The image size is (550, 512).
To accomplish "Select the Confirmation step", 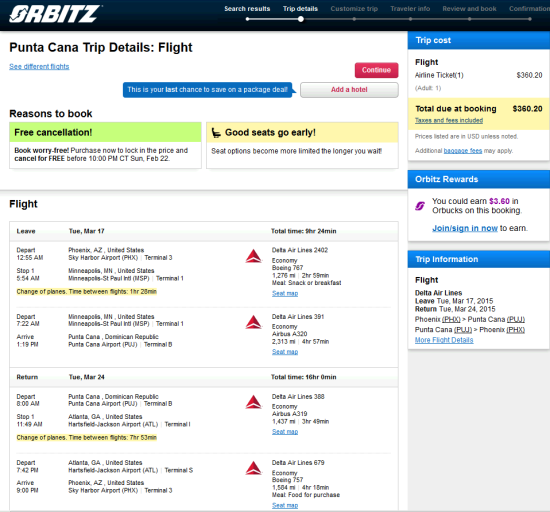I will [529, 9].
